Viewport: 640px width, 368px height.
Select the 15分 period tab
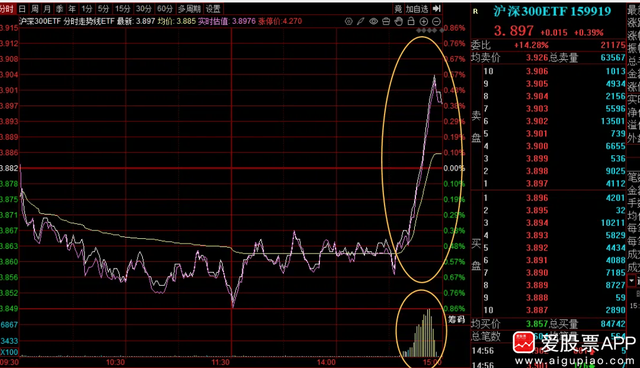122,9
